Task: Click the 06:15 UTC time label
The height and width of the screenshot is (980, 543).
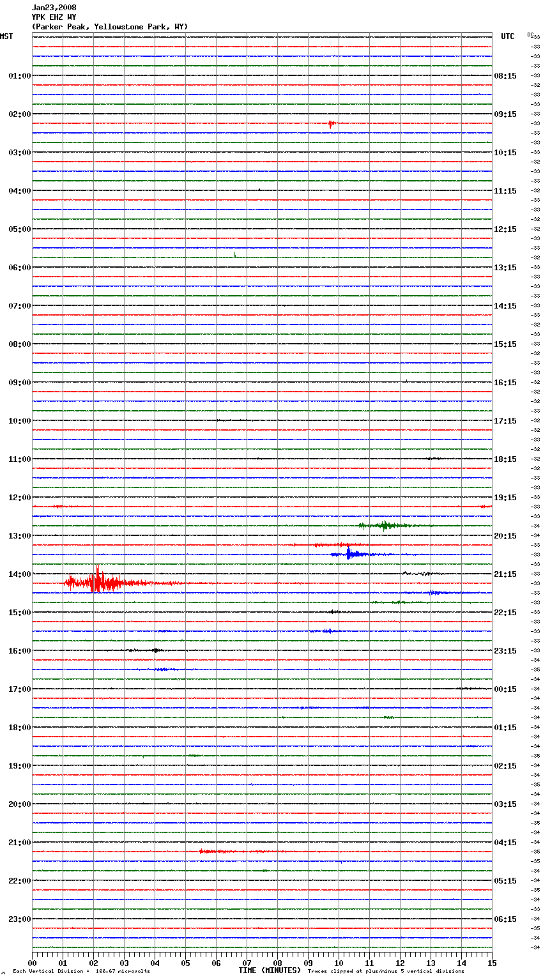Action: (505, 919)
